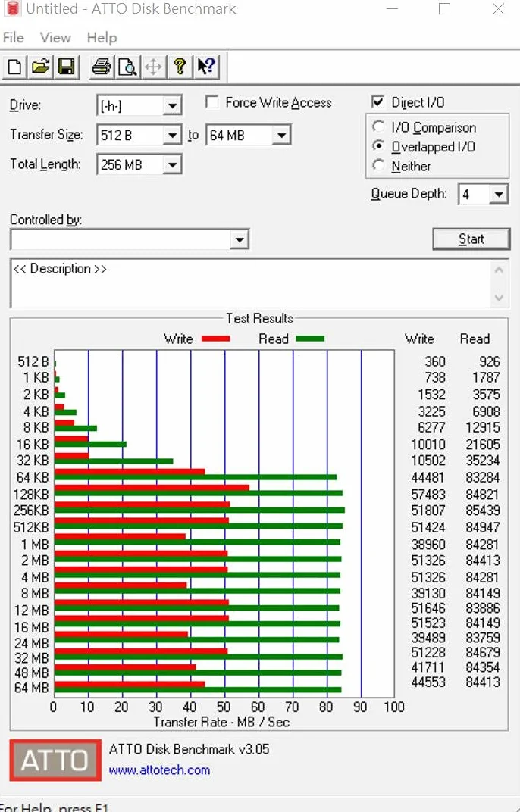Image resolution: width=520 pixels, height=812 pixels.
Task: Click the read value 926
Action: pos(490,361)
